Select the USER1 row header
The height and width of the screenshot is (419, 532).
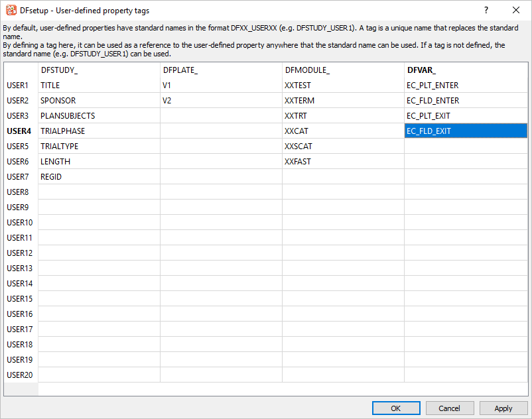(x=20, y=86)
